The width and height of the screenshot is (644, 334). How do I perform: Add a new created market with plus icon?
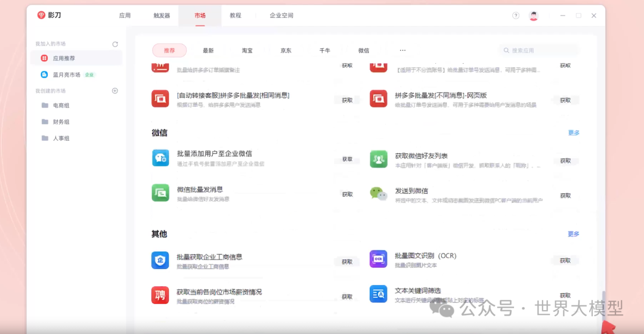(115, 91)
